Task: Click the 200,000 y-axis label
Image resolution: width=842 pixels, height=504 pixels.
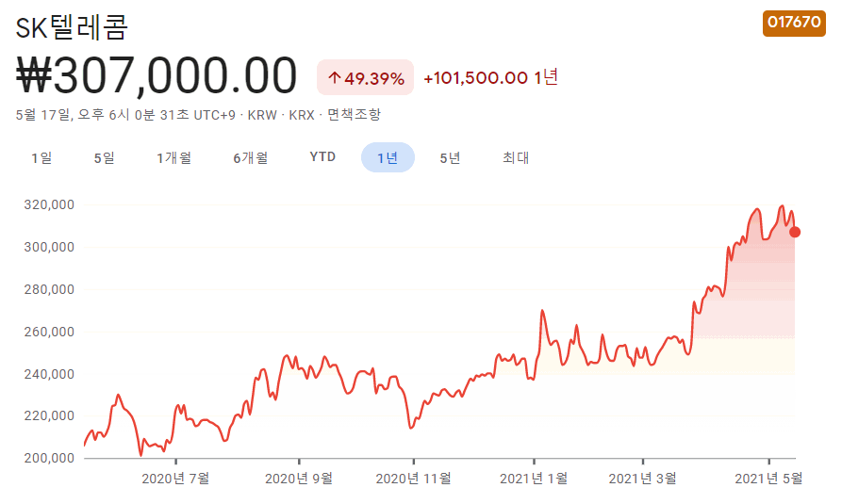Action: pos(49,459)
